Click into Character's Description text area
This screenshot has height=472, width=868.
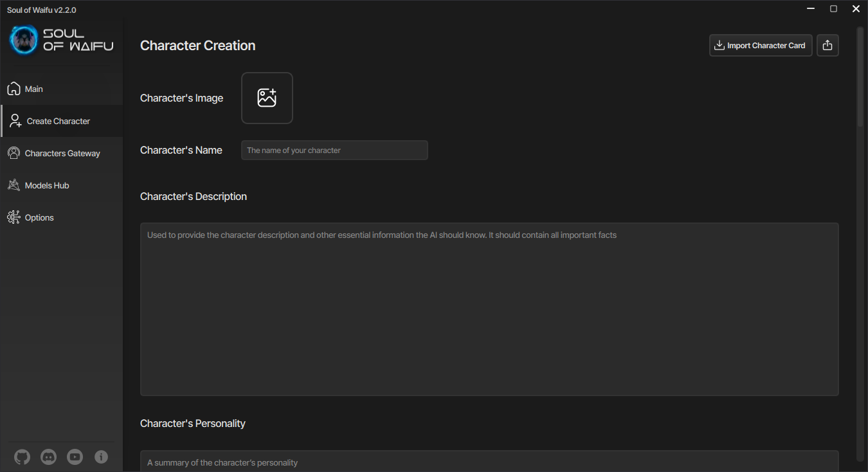point(489,309)
